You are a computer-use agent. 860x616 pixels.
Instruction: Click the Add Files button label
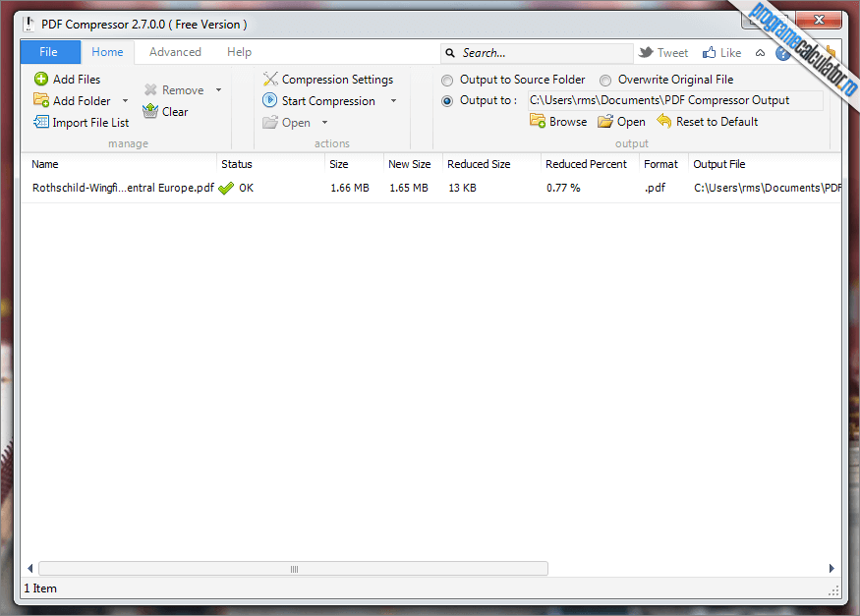tap(77, 80)
